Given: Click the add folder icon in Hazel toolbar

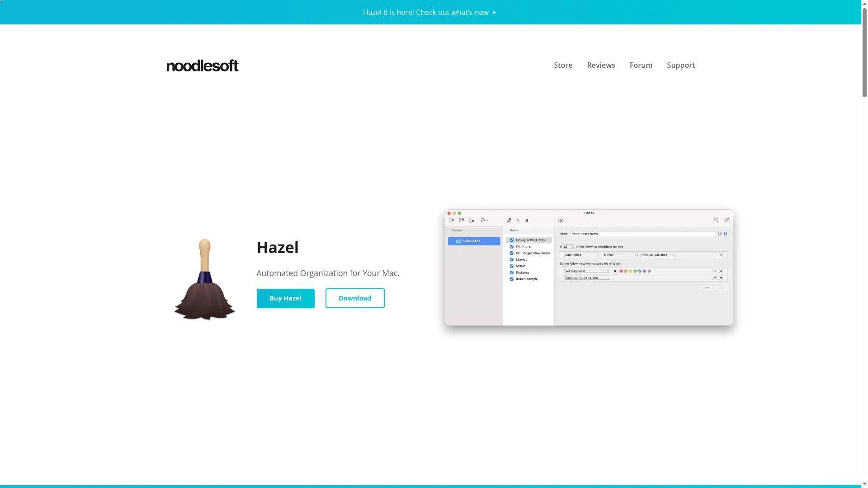Looking at the screenshot, I should tap(451, 220).
